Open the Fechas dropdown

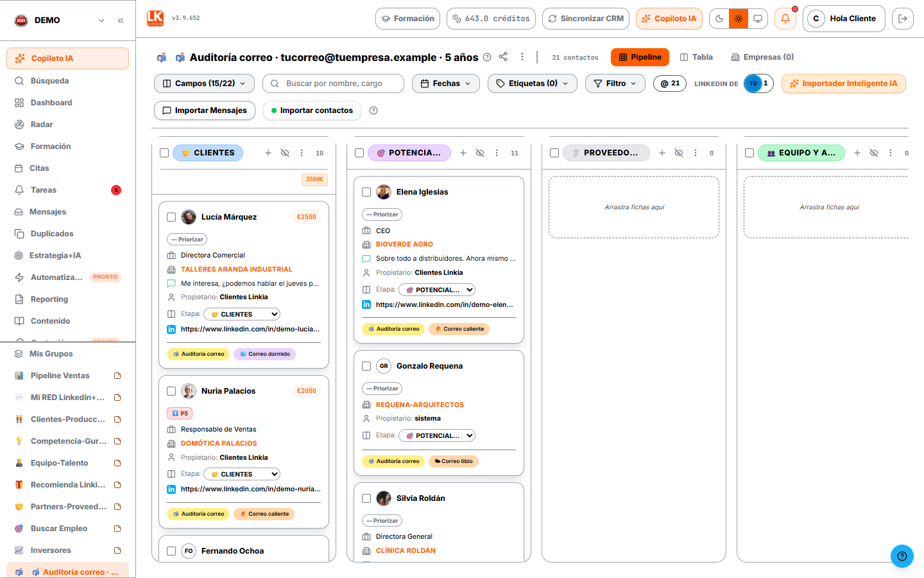click(446, 83)
